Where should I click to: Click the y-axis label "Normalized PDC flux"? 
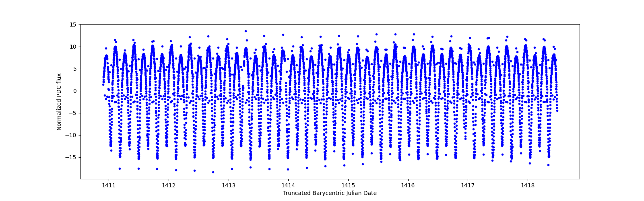[x=59, y=102]
